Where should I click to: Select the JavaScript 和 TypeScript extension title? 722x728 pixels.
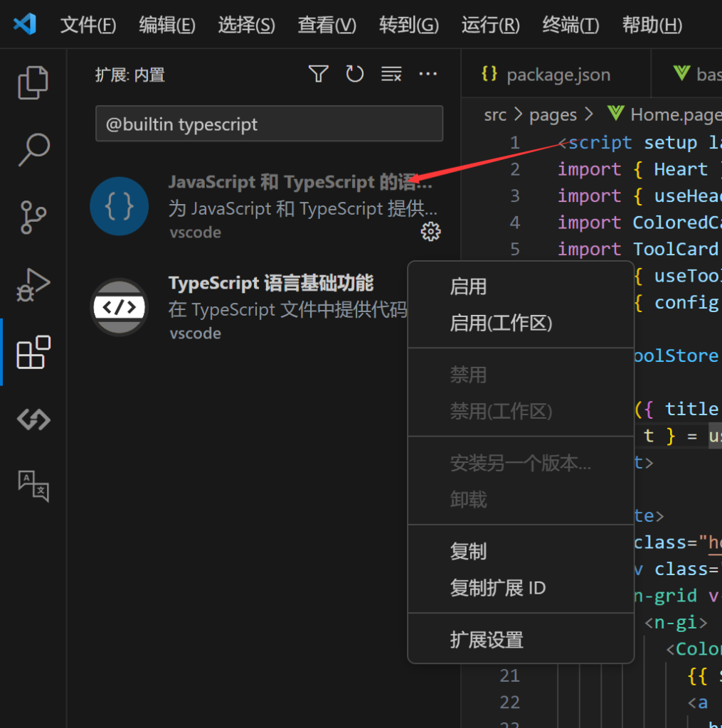point(300,182)
